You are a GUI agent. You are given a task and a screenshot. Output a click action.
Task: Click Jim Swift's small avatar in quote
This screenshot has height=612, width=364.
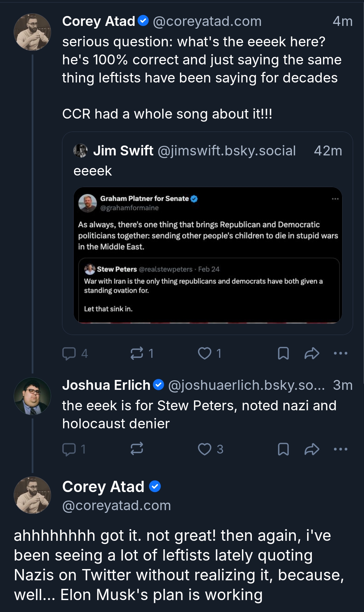tap(80, 151)
